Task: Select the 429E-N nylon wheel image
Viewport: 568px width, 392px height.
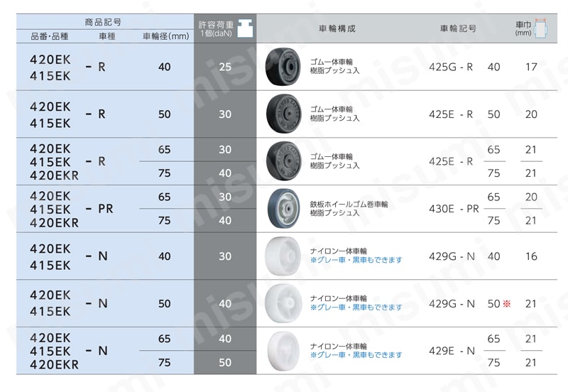Action: (x=283, y=351)
